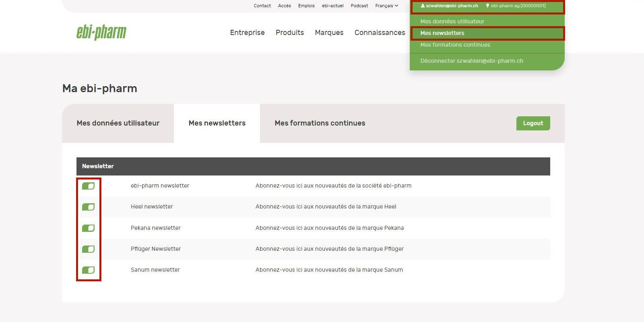Select Mes données utilisateur in account dropdown
The width and height of the screenshot is (644, 322).
[452, 21]
